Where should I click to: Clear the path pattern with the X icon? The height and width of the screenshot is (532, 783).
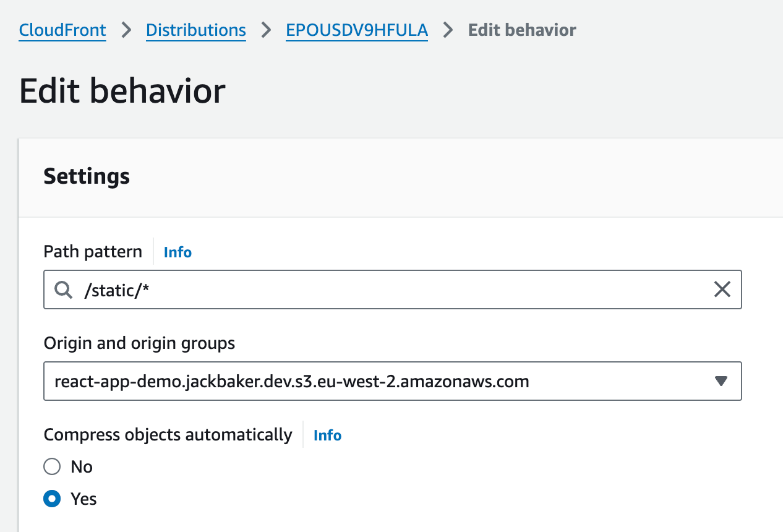722,290
